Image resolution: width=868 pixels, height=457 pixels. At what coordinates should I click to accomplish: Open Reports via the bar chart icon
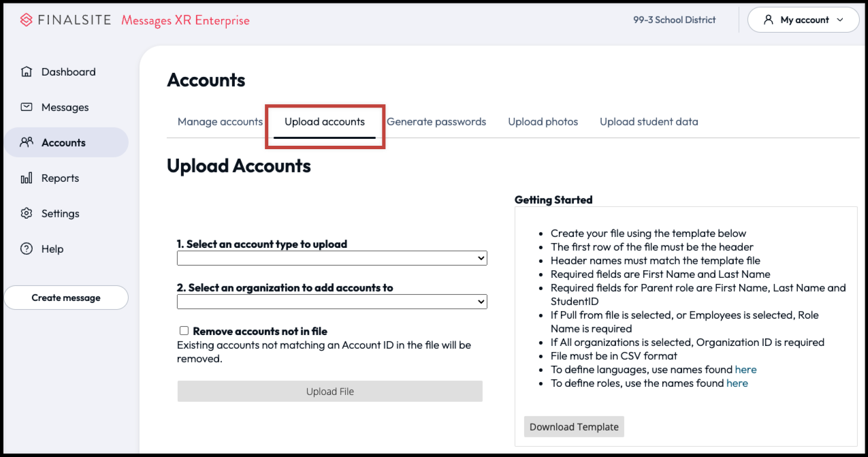(x=27, y=178)
